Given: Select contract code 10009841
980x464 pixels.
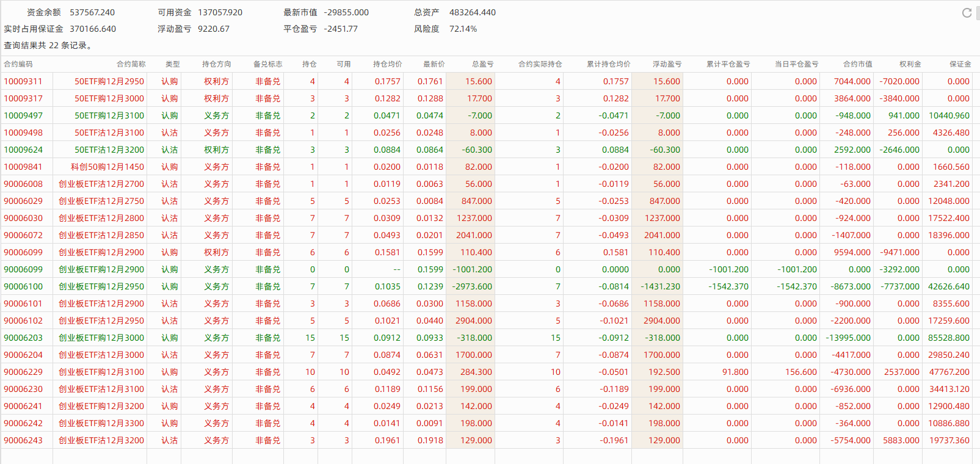Looking at the screenshot, I should 23,167.
